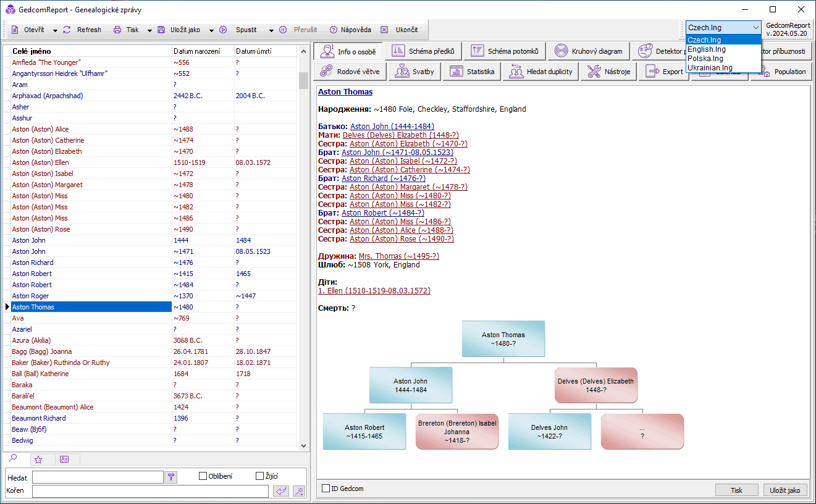Click the Tisk button at bottom right
Screen dimensions: 816x504
pos(736,490)
